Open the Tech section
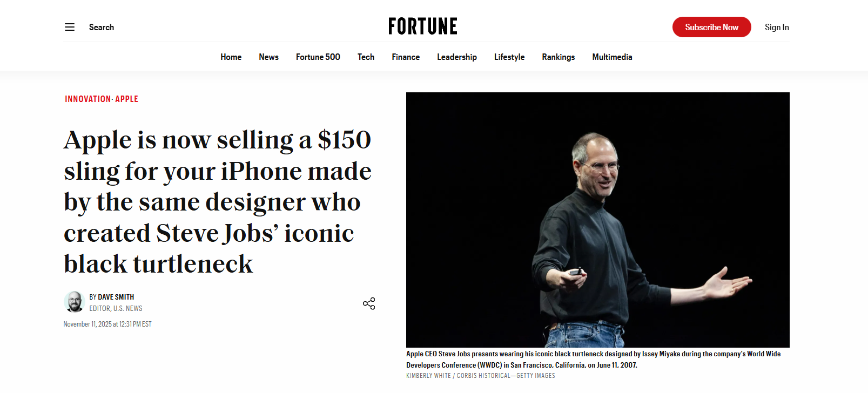This screenshot has width=868, height=393. [x=366, y=57]
